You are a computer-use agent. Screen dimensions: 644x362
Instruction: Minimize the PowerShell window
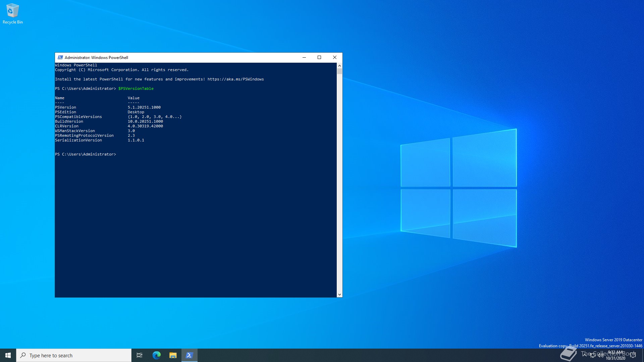304,57
